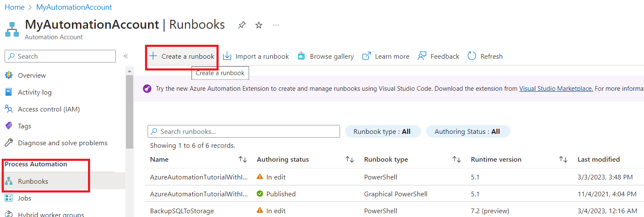Click the Home breadcrumb link
The image size is (644, 217).
pos(14,7)
